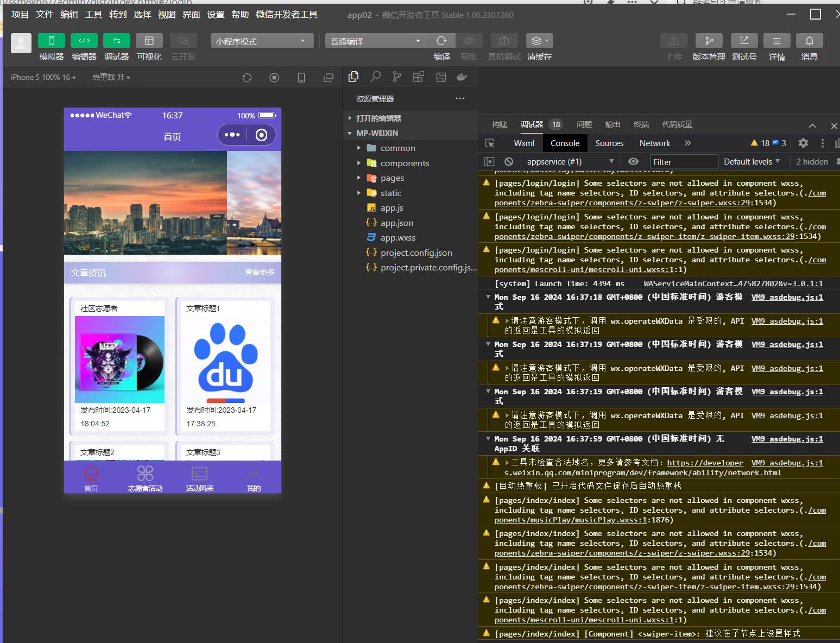Toggle the editor (编辑器) panel button

click(84, 41)
